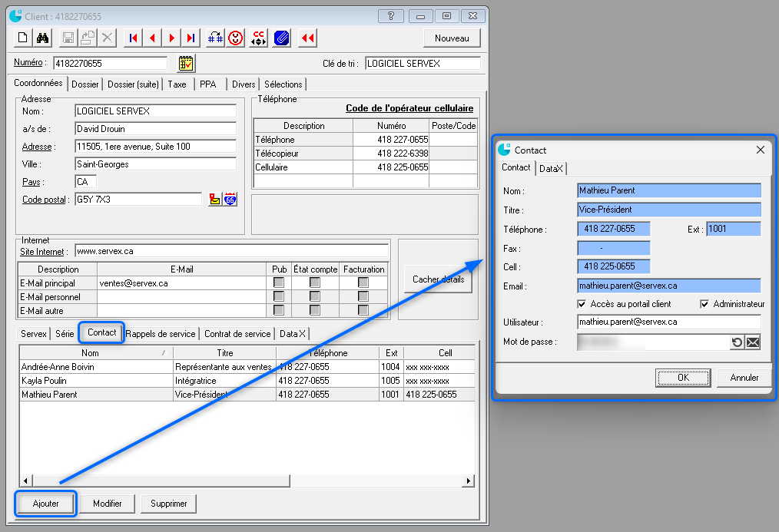Jump to the last client record
Screen dimensions: 779x532
pos(191,38)
